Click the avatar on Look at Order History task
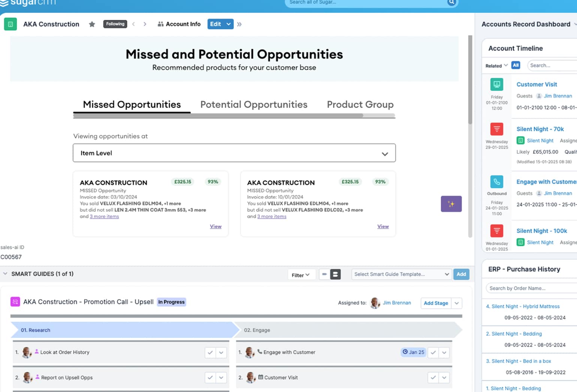 [27, 352]
